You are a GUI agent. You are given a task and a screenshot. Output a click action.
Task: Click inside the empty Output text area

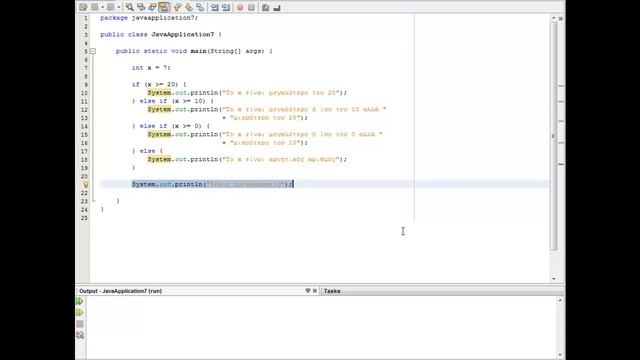321,328
